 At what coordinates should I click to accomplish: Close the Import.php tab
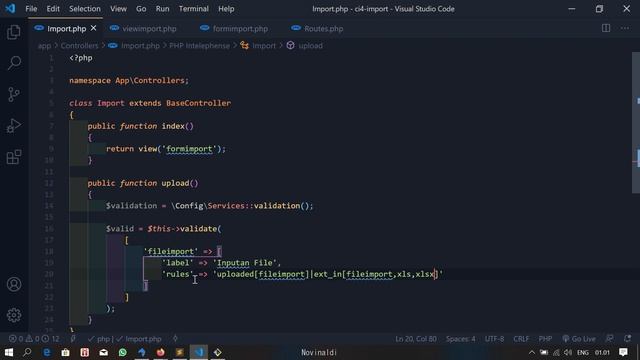pos(93,28)
